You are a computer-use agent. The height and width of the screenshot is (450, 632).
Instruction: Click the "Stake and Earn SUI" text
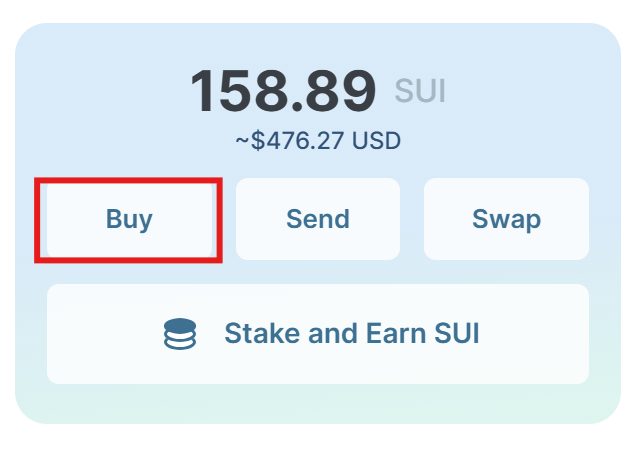(352, 333)
